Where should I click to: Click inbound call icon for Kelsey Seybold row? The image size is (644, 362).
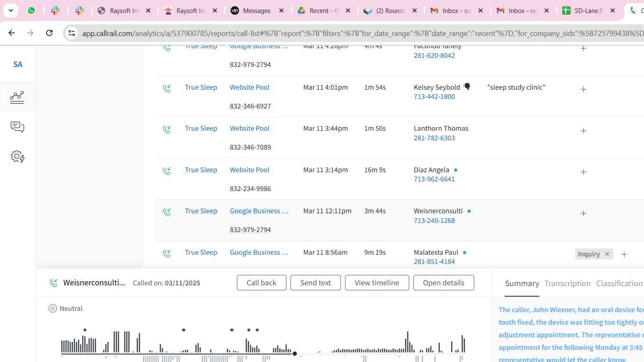pos(167,88)
